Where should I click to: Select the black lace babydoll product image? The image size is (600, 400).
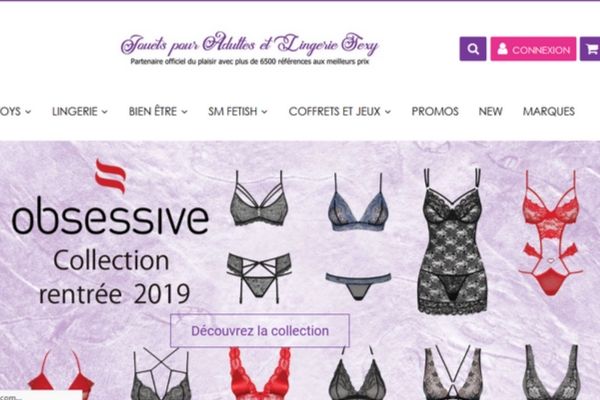point(452,241)
